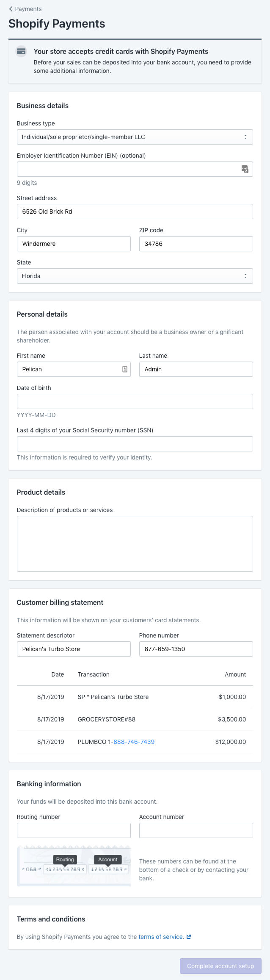Click the Amount column header
The height and width of the screenshot is (980, 270).
(235, 674)
